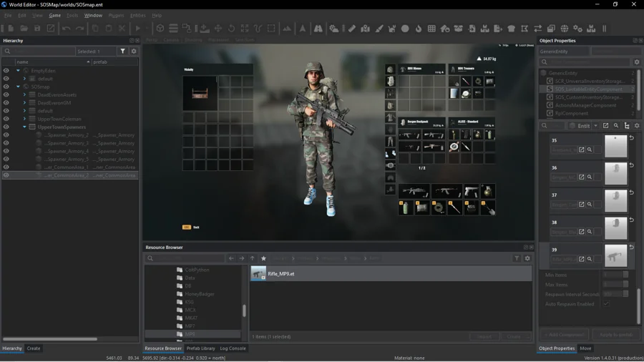
Task: Click the binoculars toolbar icon
Action: (318, 29)
